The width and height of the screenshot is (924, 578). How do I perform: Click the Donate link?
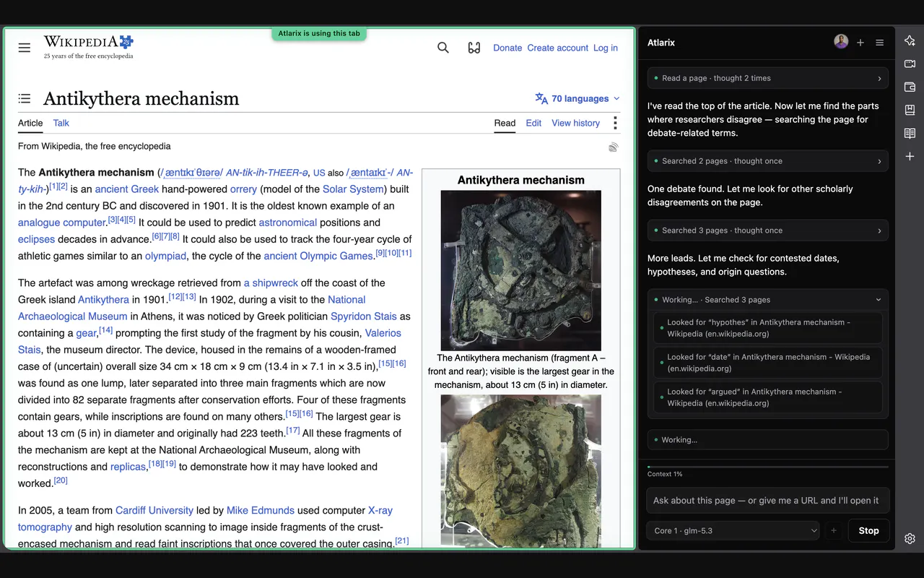[507, 48]
